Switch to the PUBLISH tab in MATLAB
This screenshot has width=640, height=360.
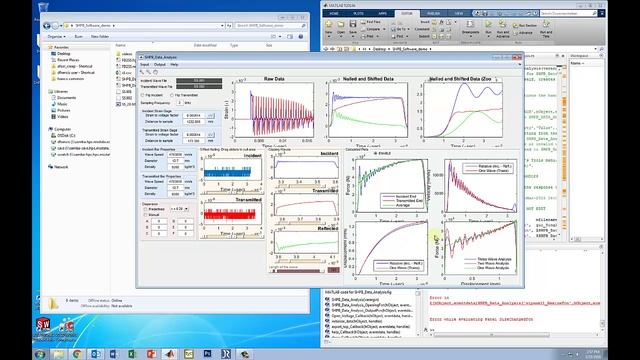[433, 13]
